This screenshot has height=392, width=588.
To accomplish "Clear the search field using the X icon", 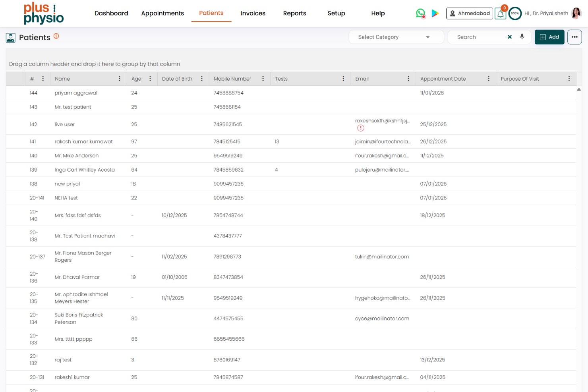I will click(510, 37).
